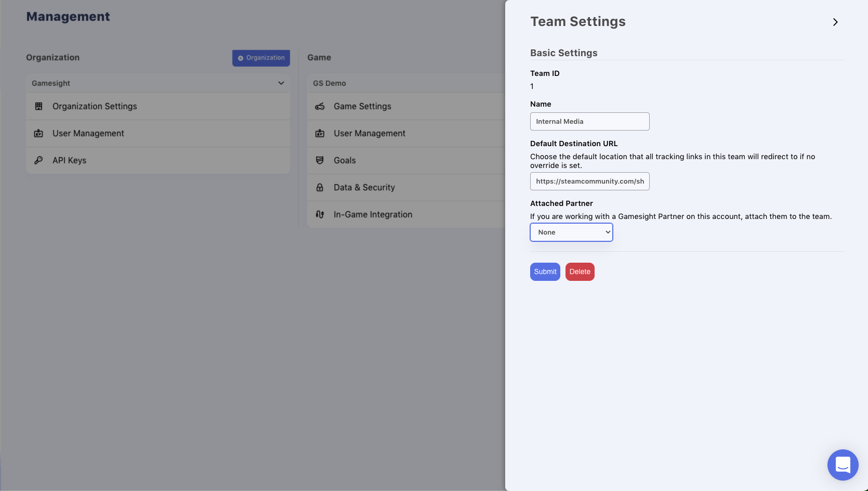Click the Data & Security lock icon
868x491 pixels.
[320, 187]
